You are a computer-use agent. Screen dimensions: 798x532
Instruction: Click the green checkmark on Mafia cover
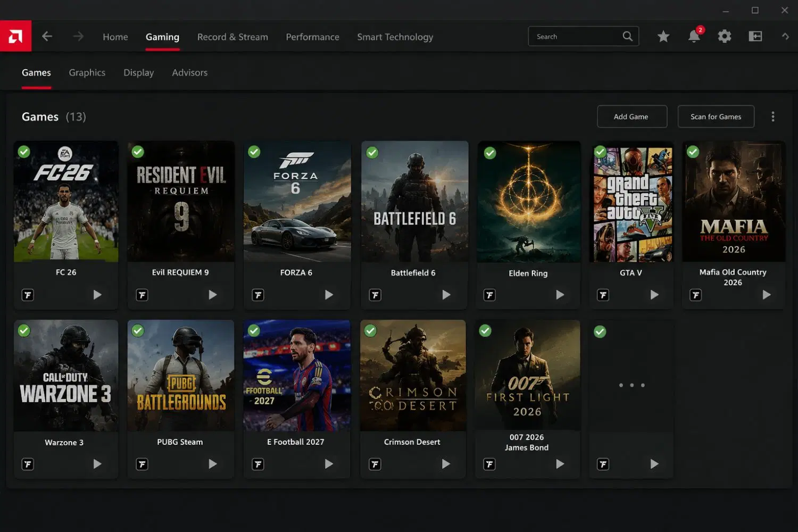[x=693, y=152]
